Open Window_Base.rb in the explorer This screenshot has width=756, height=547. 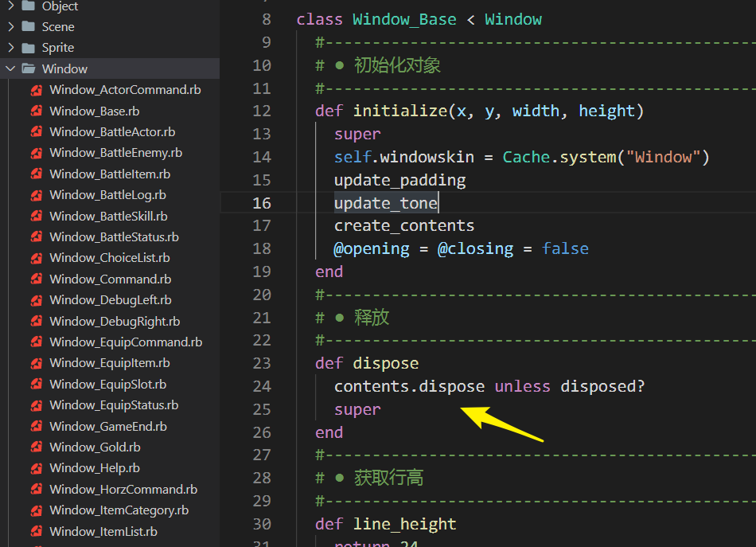pyautogui.click(x=95, y=111)
